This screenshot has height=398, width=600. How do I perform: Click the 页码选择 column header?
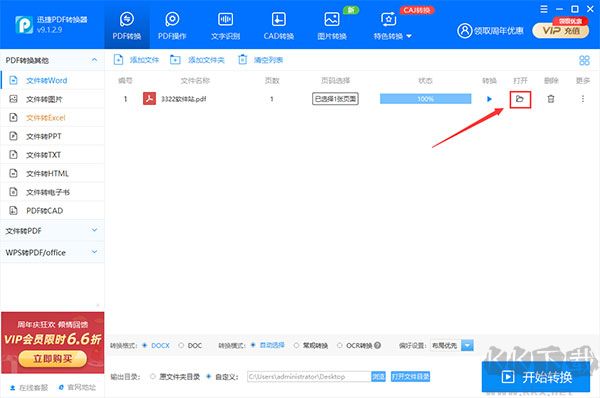(x=335, y=81)
